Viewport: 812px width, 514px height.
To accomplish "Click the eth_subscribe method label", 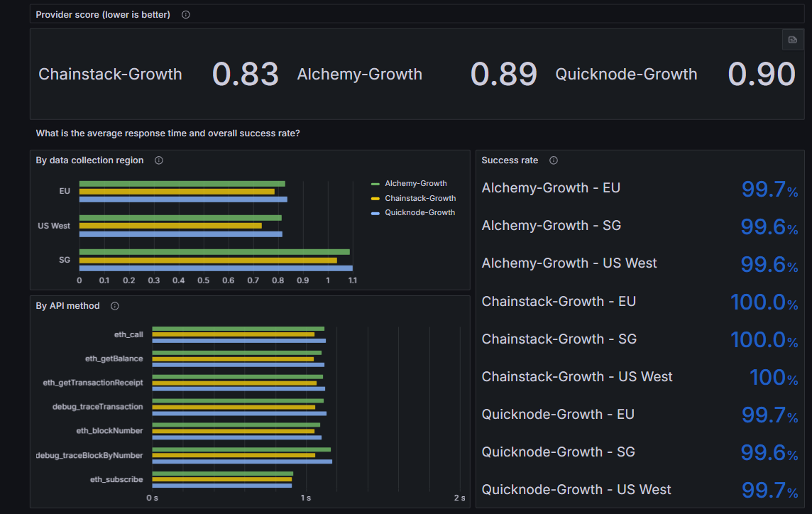I will 116,480.
